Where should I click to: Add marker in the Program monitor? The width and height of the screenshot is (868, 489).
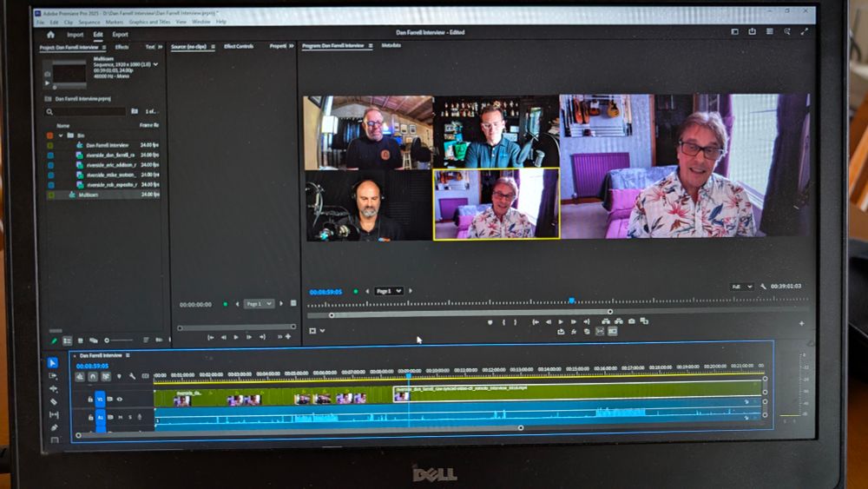click(490, 321)
